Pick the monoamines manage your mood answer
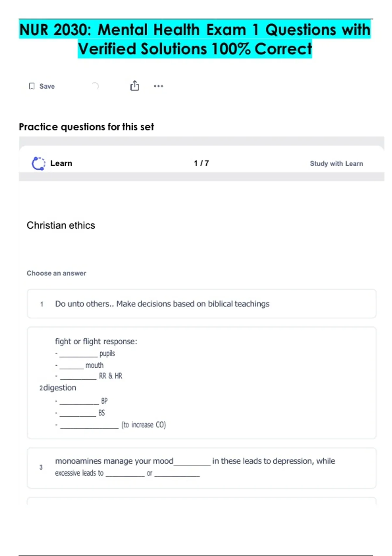The height and width of the screenshot is (556, 392). click(201, 468)
